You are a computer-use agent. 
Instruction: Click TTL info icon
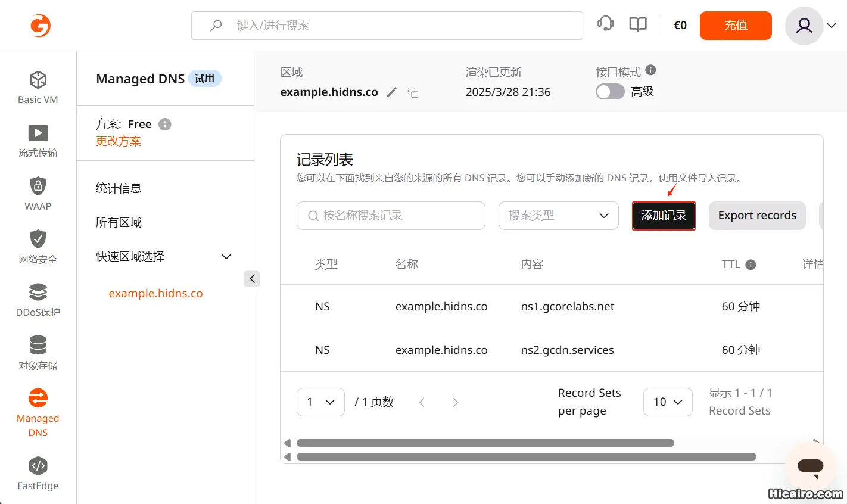click(x=751, y=265)
